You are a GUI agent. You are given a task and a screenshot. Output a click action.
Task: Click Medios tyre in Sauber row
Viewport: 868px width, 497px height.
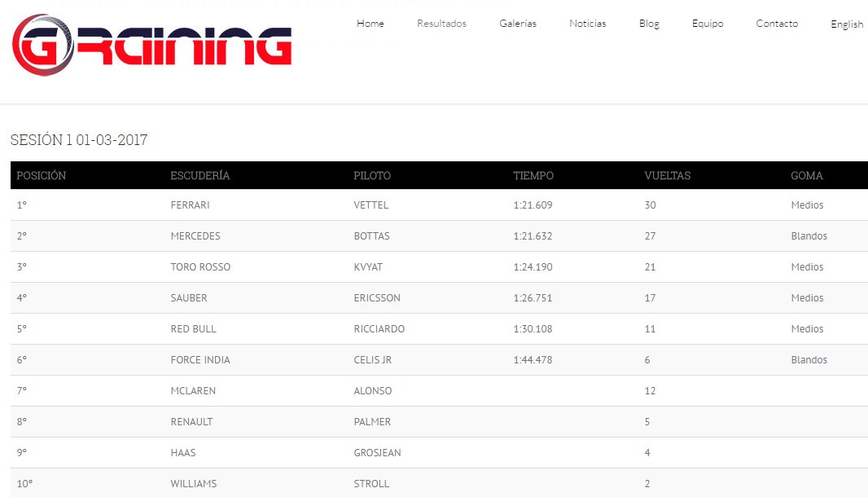click(x=807, y=298)
